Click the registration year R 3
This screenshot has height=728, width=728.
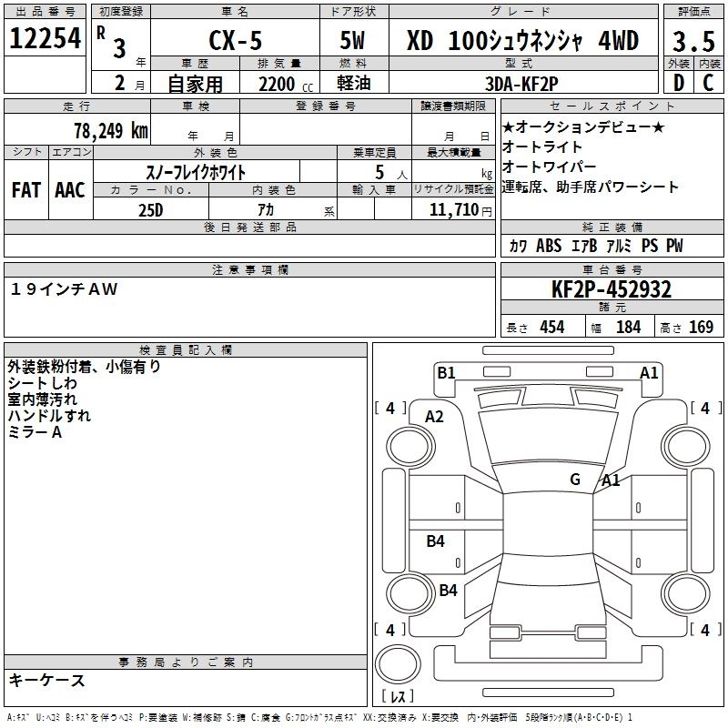pyautogui.click(x=112, y=42)
